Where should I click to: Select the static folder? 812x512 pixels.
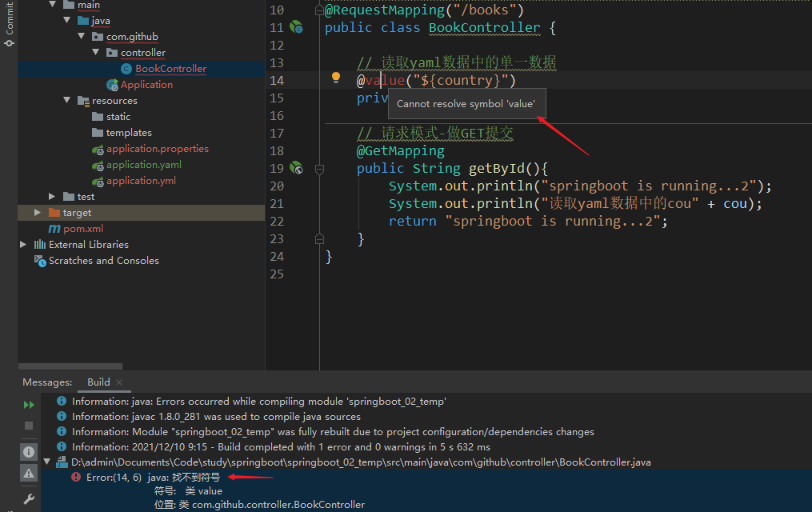(x=118, y=117)
